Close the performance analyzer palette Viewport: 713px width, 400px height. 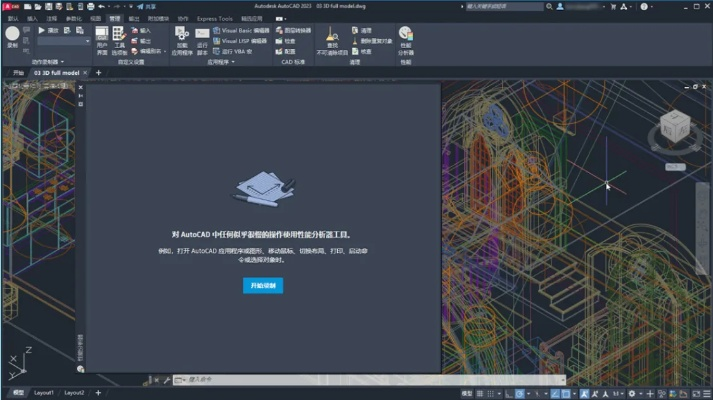point(80,87)
